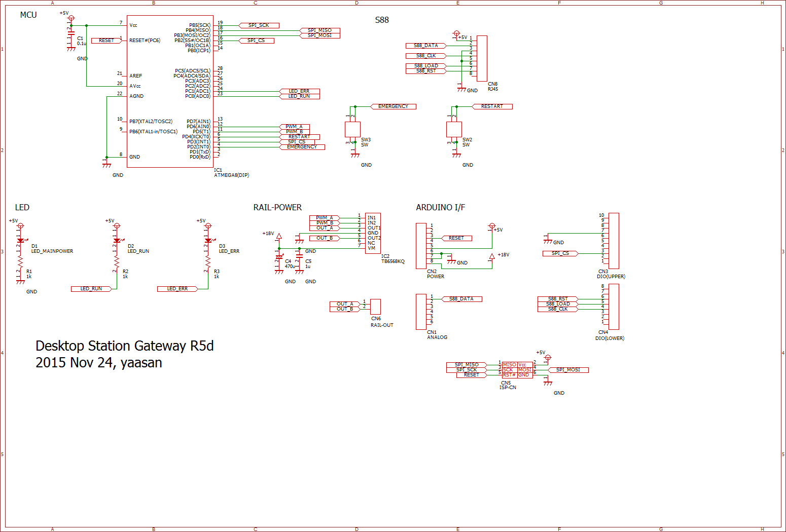Click the RESTART net flag above SW2

pos(492,106)
